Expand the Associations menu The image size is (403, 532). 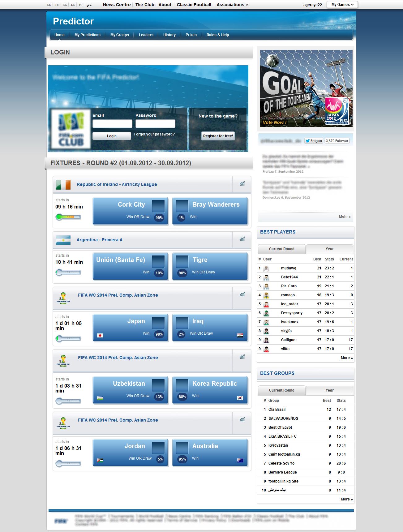coord(232,5)
